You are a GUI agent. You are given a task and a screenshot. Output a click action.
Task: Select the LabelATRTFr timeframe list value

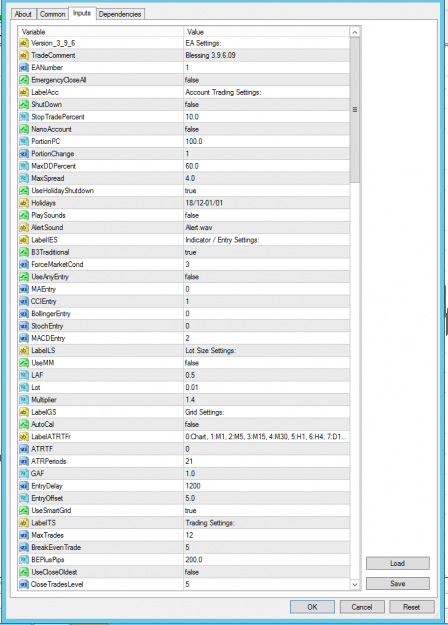[x=265, y=436]
